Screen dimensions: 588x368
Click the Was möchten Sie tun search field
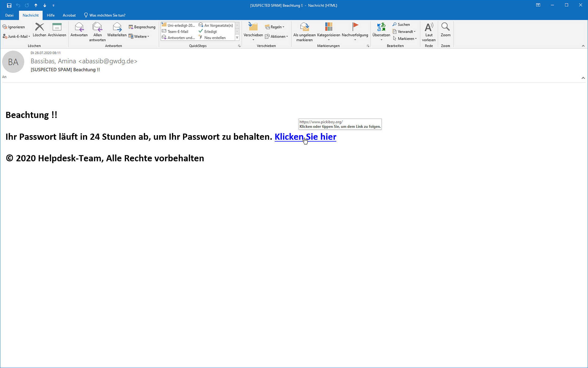[x=107, y=15]
